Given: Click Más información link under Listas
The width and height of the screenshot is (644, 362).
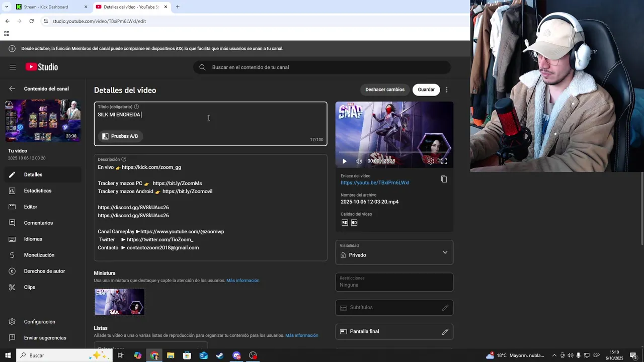Looking at the screenshot, I should pos(302,335).
